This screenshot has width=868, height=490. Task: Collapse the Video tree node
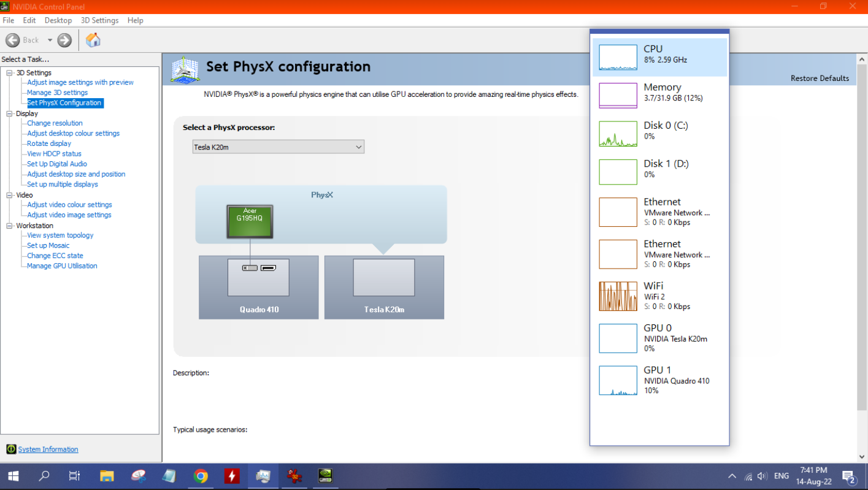[x=10, y=195]
